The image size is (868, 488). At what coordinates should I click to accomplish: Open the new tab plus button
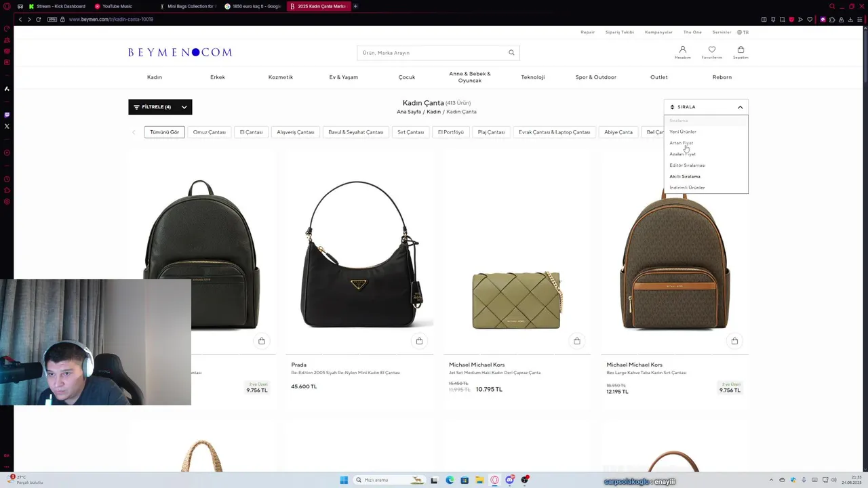point(355,6)
